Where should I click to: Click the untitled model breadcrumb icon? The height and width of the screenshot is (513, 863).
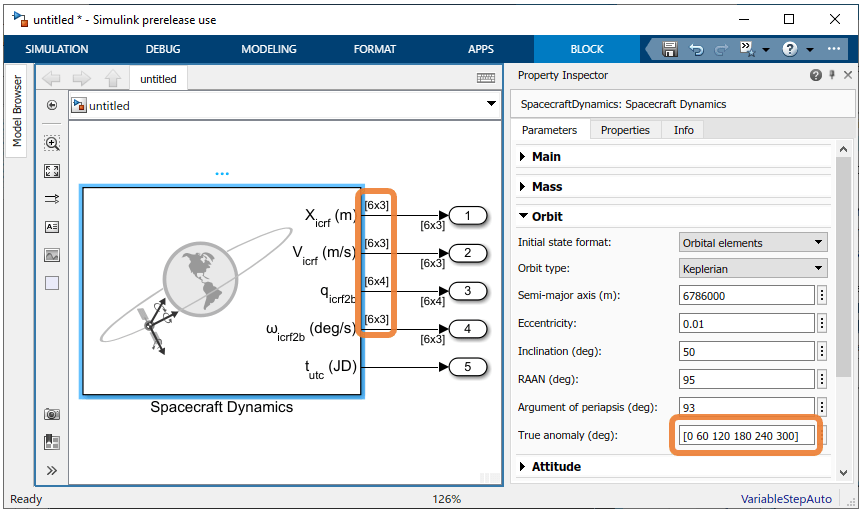[x=79, y=105]
